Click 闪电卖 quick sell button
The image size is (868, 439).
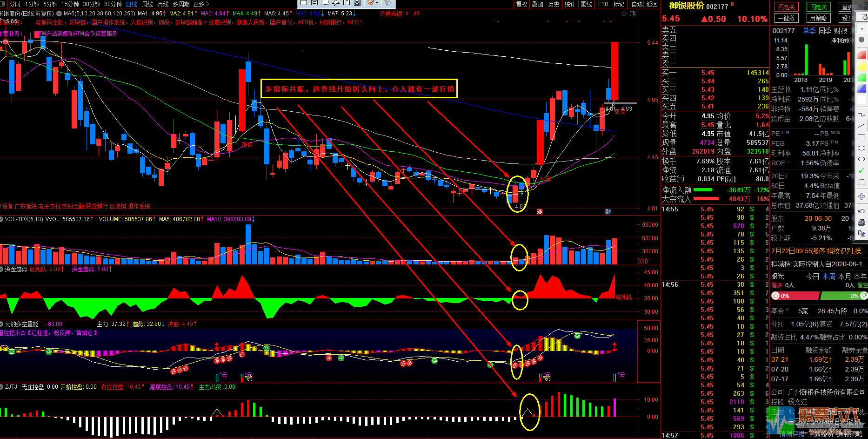(819, 7)
